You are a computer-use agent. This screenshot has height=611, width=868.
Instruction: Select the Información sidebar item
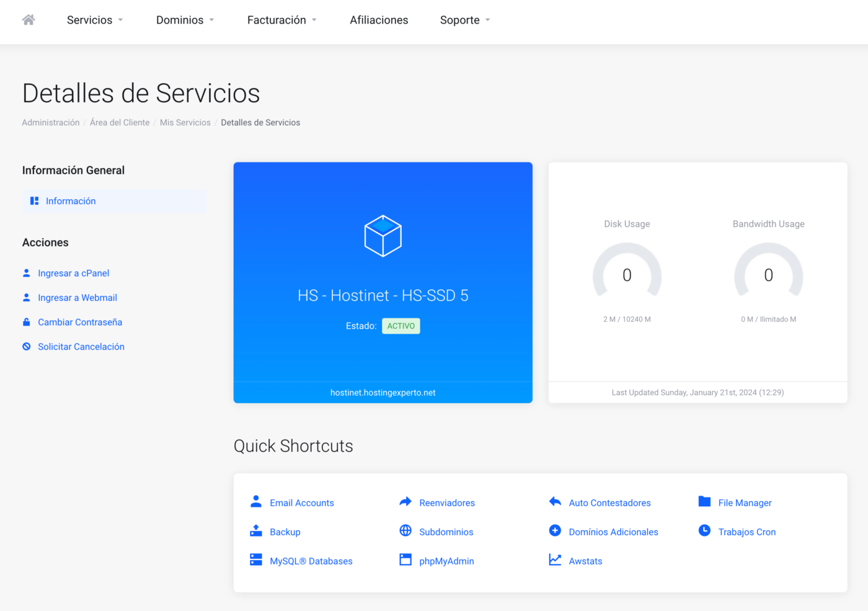[x=115, y=201]
